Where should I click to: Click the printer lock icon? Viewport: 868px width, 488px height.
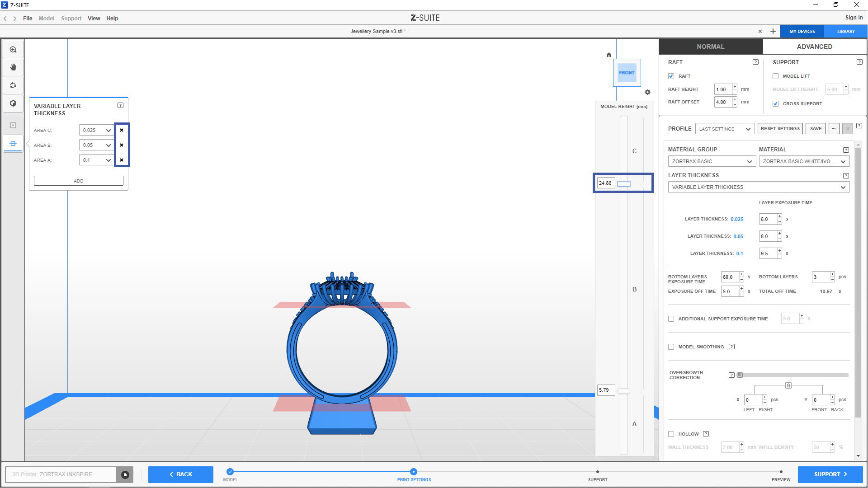coord(125,474)
